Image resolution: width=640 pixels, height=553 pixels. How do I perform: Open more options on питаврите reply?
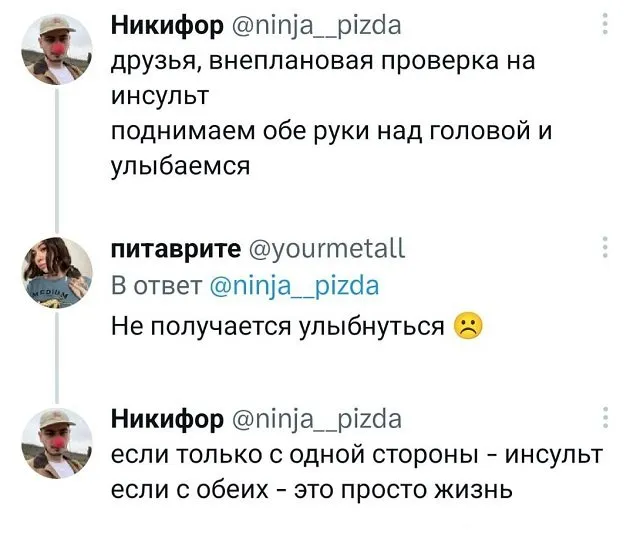[x=602, y=248]
